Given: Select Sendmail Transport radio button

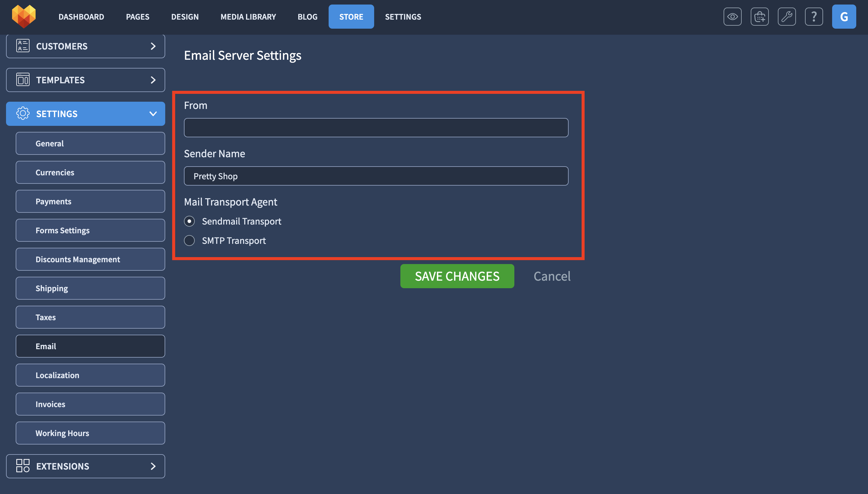Looking at the screenshot, I should point(189,221).
